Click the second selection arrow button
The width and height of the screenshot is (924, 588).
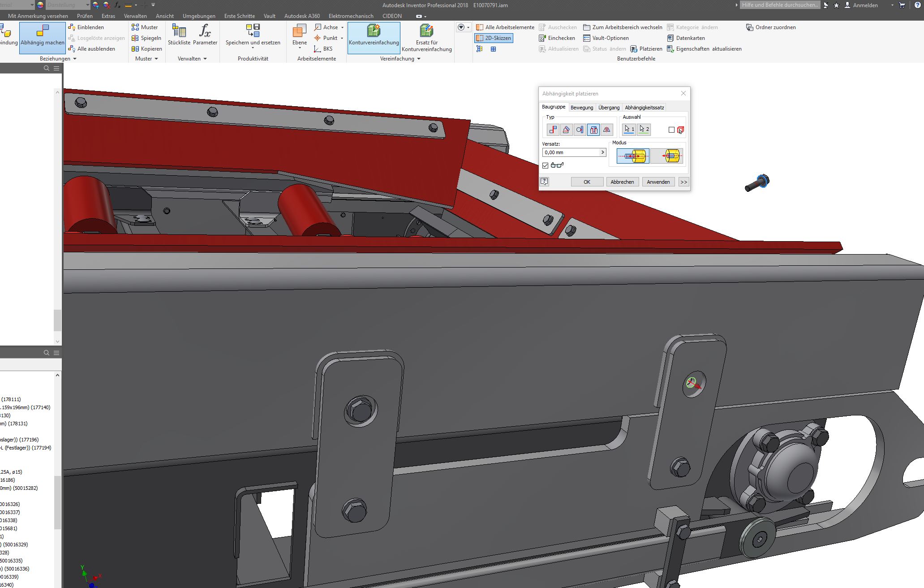click(644, 130)
